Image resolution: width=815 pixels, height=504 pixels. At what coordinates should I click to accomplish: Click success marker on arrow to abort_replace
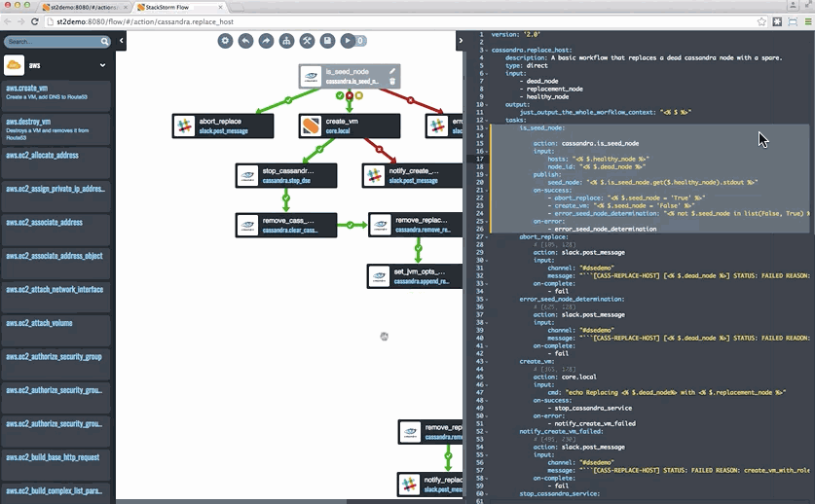288,100
